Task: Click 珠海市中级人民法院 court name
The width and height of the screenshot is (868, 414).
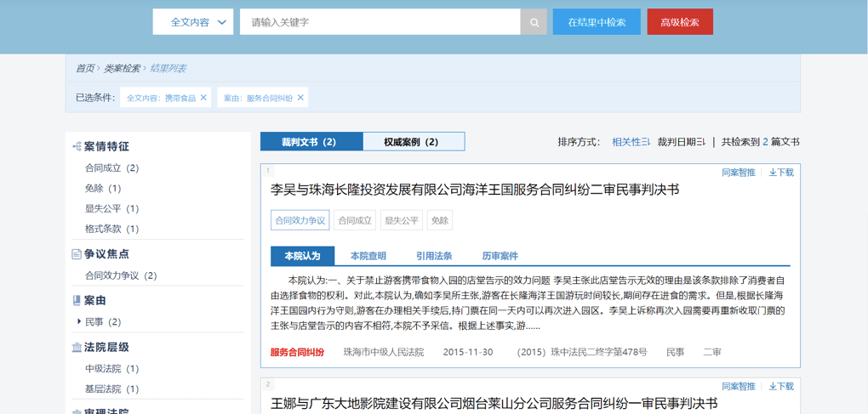Action: click(x=384, y=352)
